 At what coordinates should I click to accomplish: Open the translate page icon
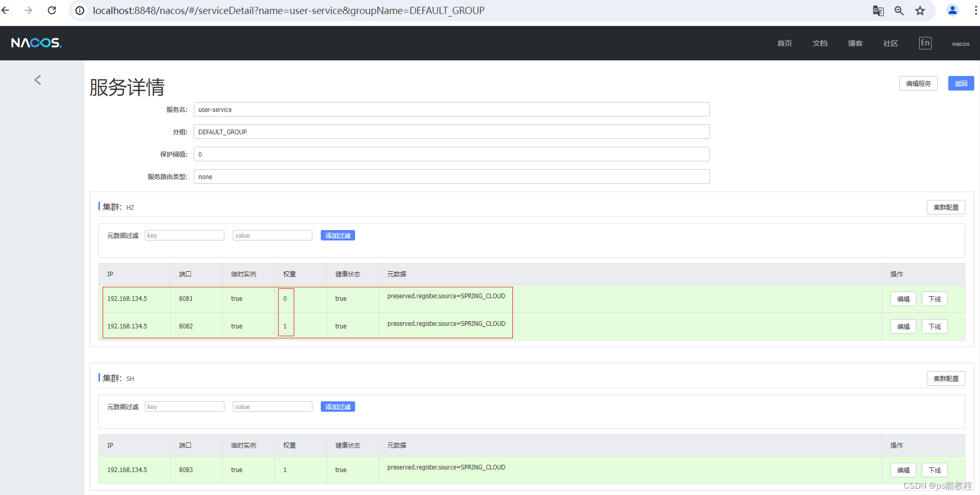click(x=878, y=10)
